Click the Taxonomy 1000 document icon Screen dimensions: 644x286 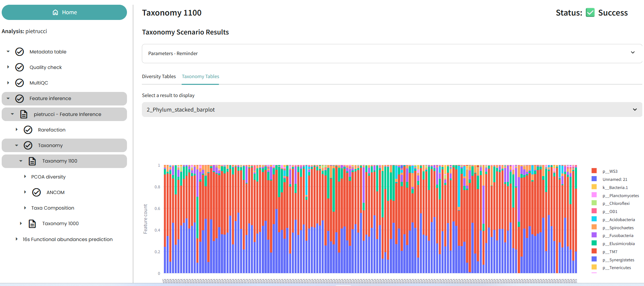click(32, 223)
